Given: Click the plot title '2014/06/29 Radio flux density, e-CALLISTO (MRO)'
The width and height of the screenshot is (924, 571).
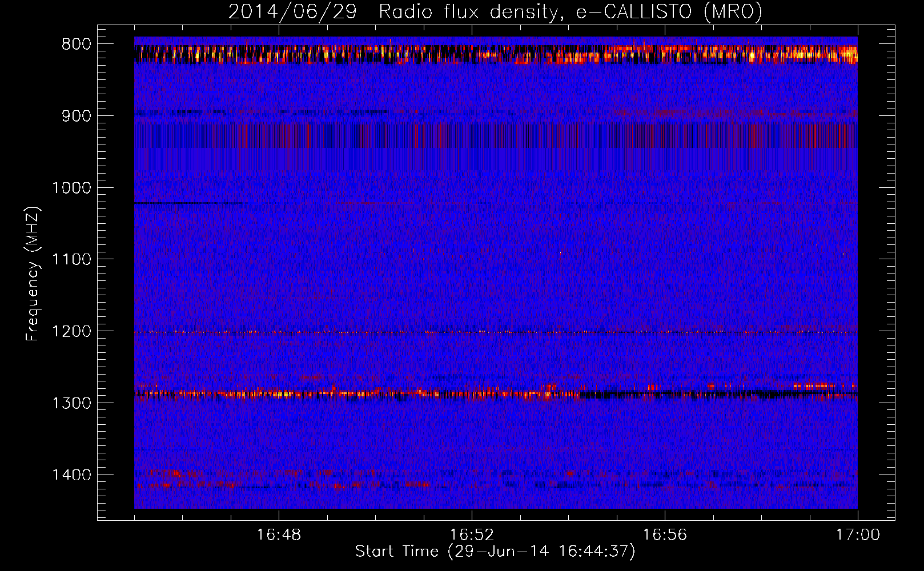Looking at the screenshot, I should pyautogui.click(x=495, y=11).
